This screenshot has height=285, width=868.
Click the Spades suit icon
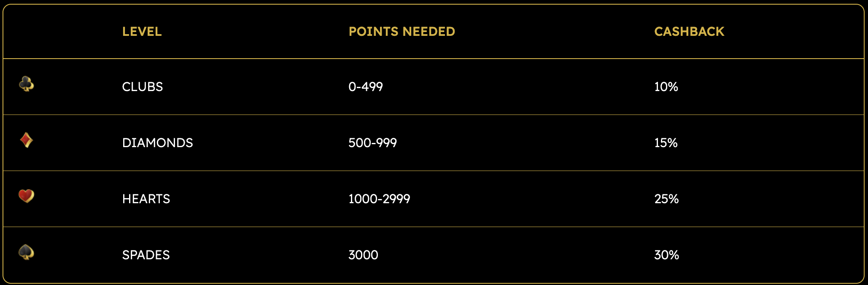(x=27, y=252)
